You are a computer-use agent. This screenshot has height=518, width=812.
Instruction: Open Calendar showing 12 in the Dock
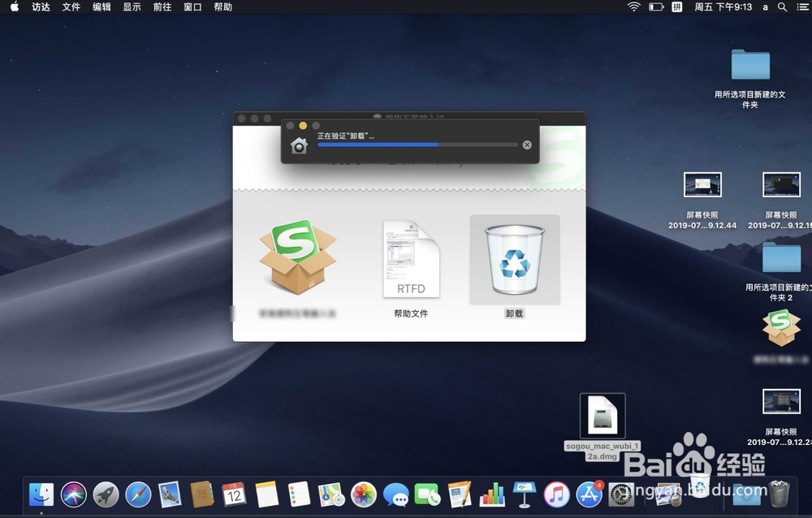coord(234,494)
